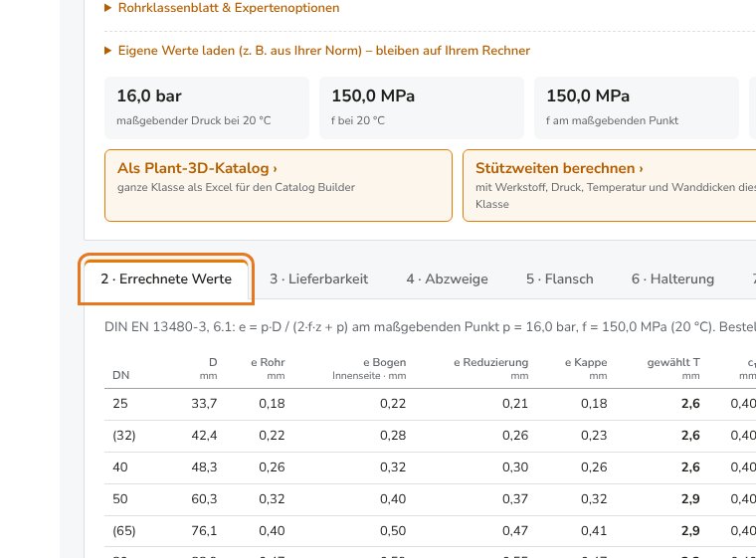Select DN (32) row cell

pyautogui.click(x=124, y=435)
